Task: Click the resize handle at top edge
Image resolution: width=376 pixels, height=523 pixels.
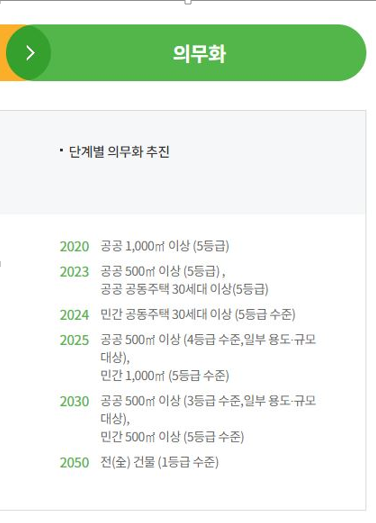Action: point(188,2)
